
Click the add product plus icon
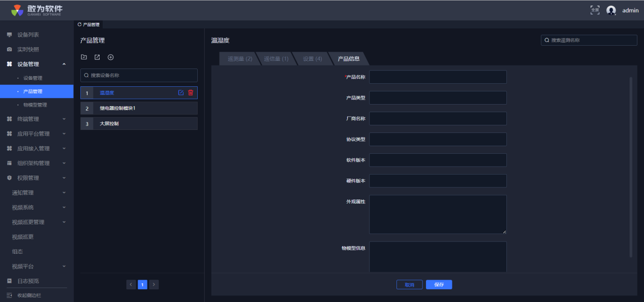(x=110, y=57)
